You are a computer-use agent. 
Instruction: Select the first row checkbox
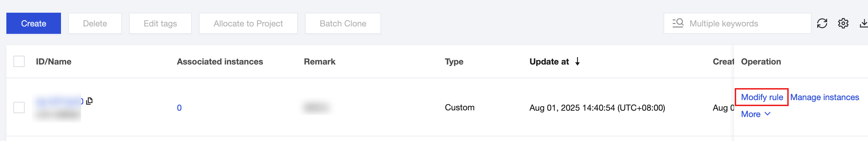(19, 108)
